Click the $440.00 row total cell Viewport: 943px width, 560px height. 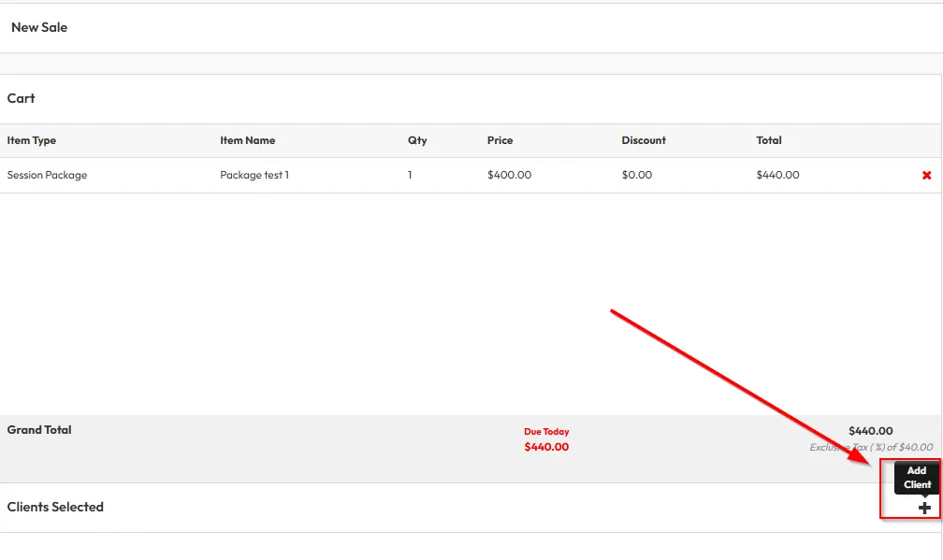click(x=777, y=175)
